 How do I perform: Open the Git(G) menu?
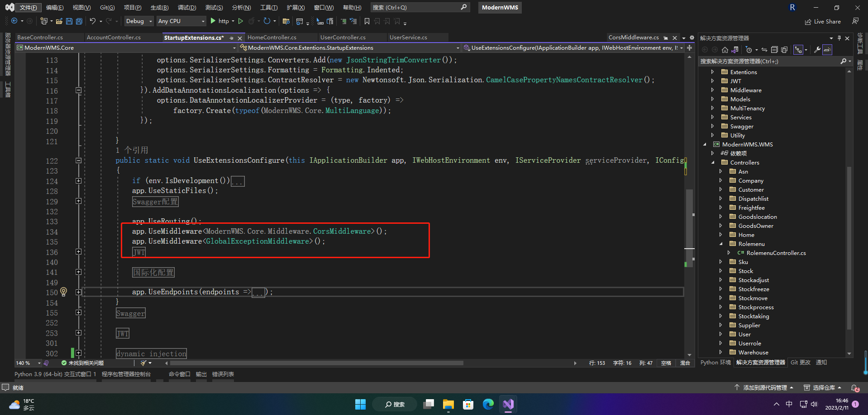click(107, 8)
